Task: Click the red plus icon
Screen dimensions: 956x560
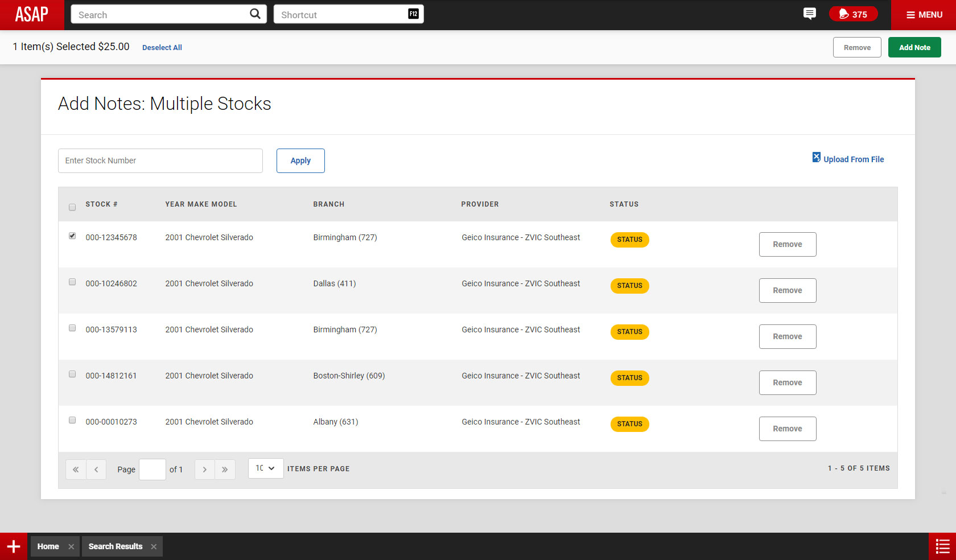Action: pyautogui.click(x=14, y=546)
